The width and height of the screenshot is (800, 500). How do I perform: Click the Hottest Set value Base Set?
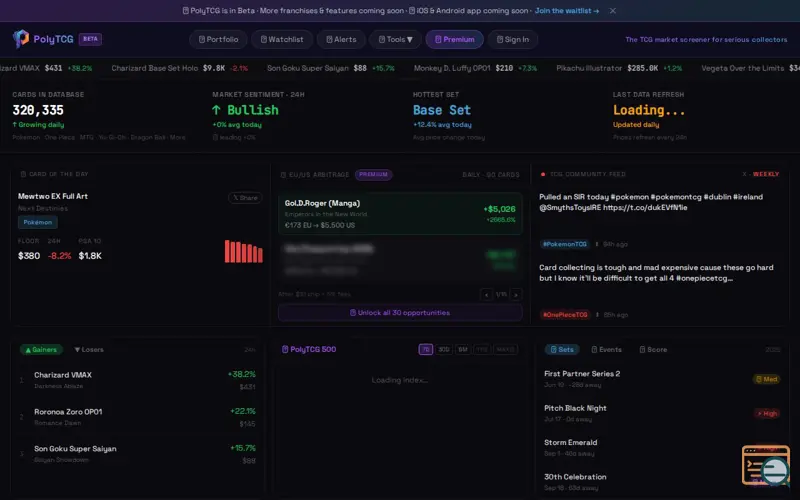click(x=441, y=110)
